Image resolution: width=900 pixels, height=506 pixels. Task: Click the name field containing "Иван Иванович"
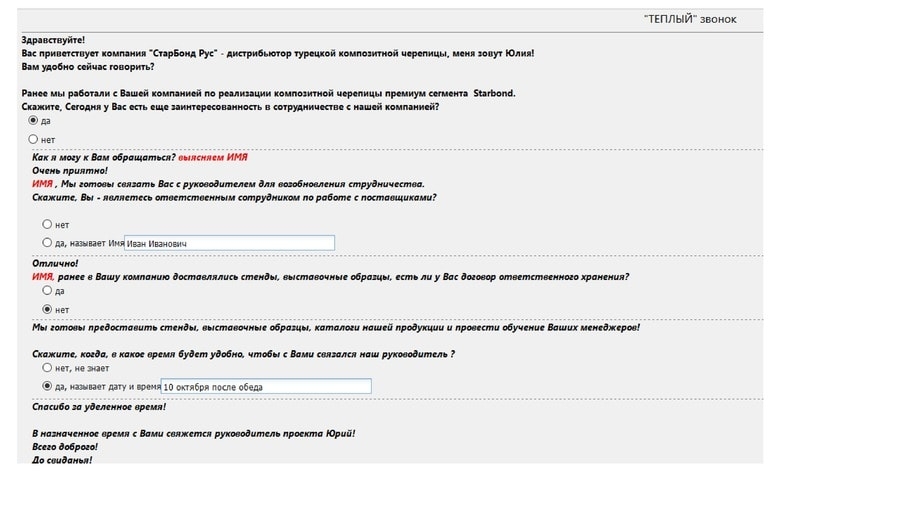point(230,243)
